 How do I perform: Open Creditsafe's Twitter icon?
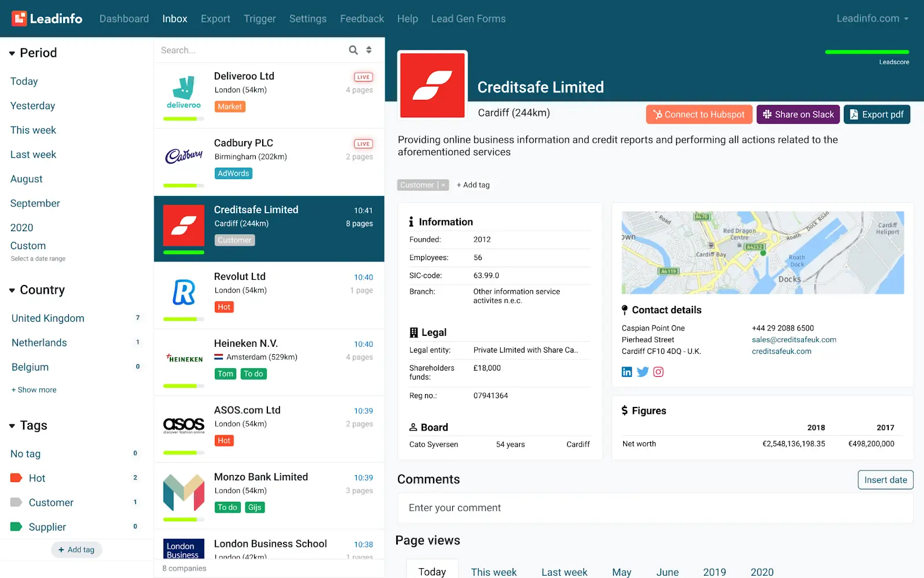[x=642, y=372]
